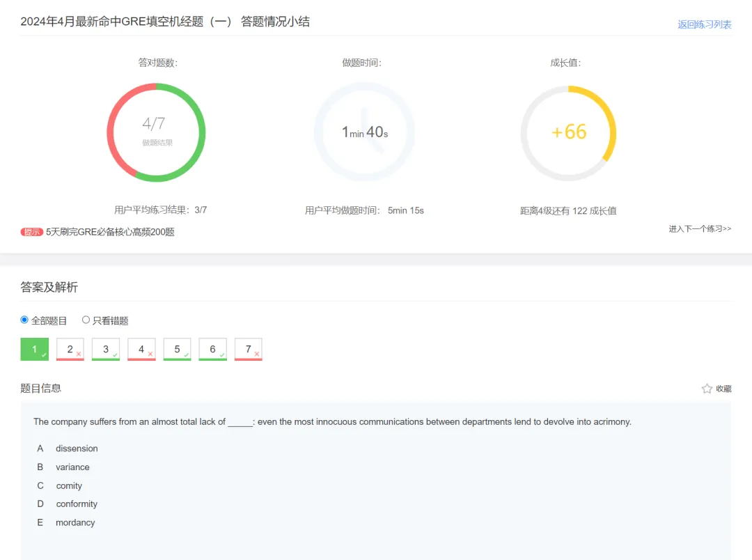Select the 全部题目 radio button

(x=24, y=320)
